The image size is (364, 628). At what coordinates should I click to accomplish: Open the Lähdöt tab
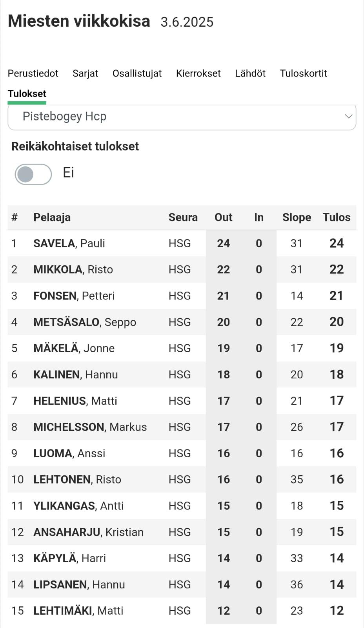pyautogui.click(x=250, y=73)
